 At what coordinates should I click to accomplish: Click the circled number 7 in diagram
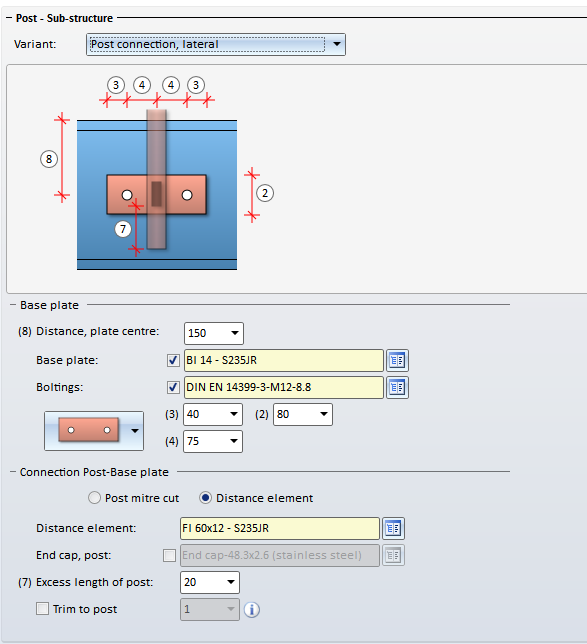(123, 229)
